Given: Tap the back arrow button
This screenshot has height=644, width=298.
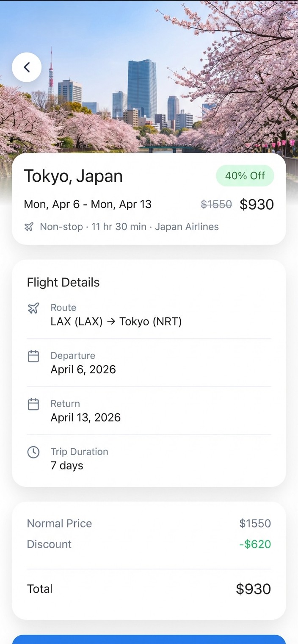Looking at the screenshot, I should pos(27,67).
